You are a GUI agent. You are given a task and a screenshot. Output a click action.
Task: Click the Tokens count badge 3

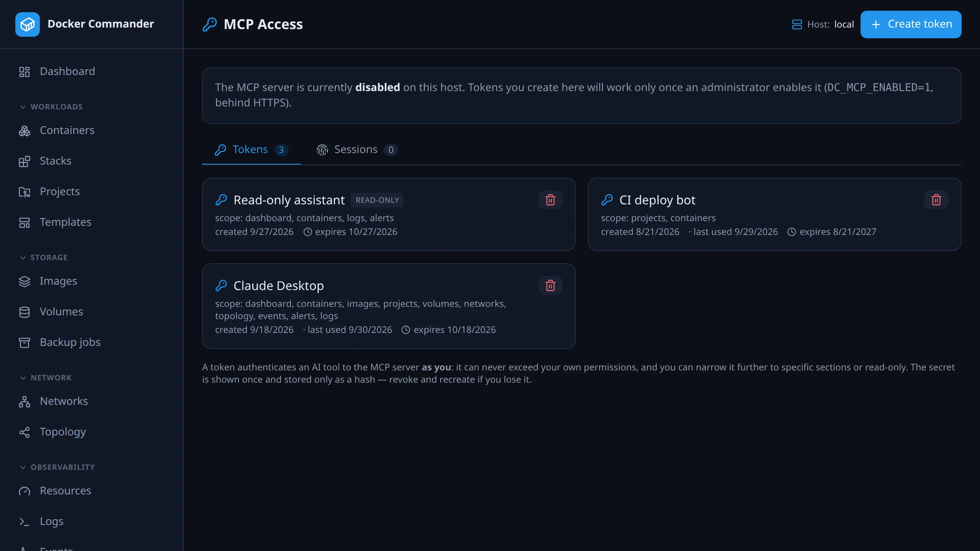point(281,150)
